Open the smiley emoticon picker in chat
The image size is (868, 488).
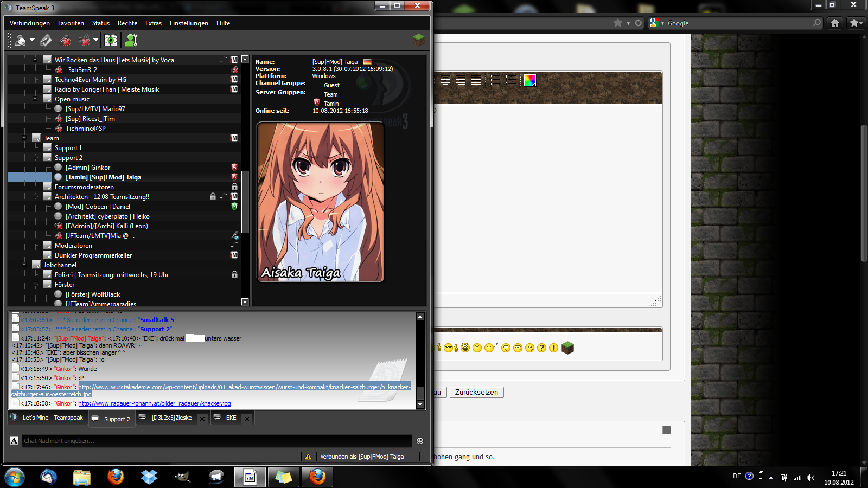[419, 441]
